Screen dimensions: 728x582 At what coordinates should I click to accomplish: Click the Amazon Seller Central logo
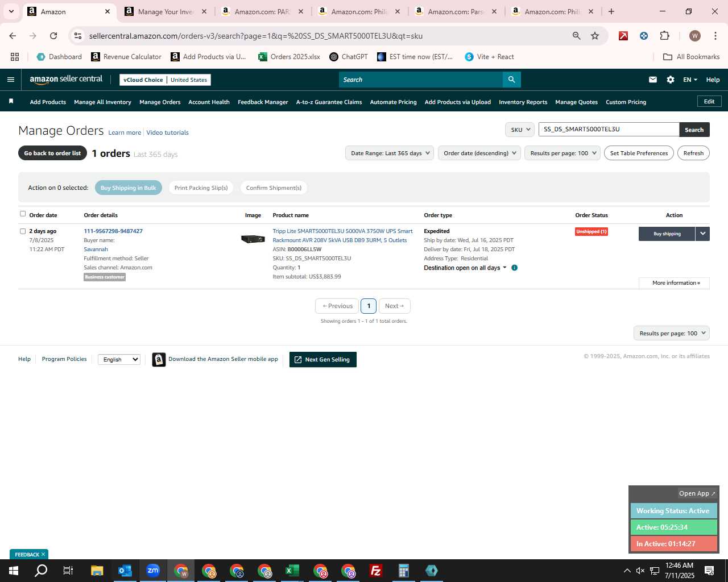click(x=66, y=80)
